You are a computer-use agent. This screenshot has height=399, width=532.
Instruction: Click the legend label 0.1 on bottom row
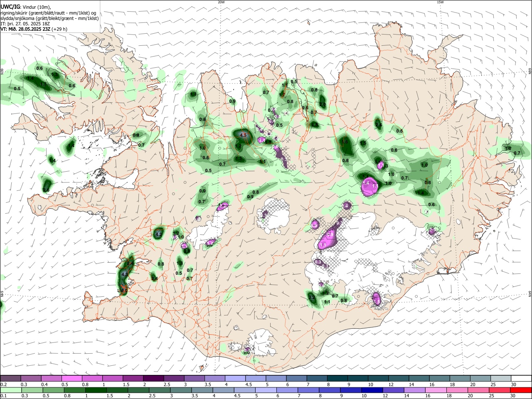[x=3, y=396]
